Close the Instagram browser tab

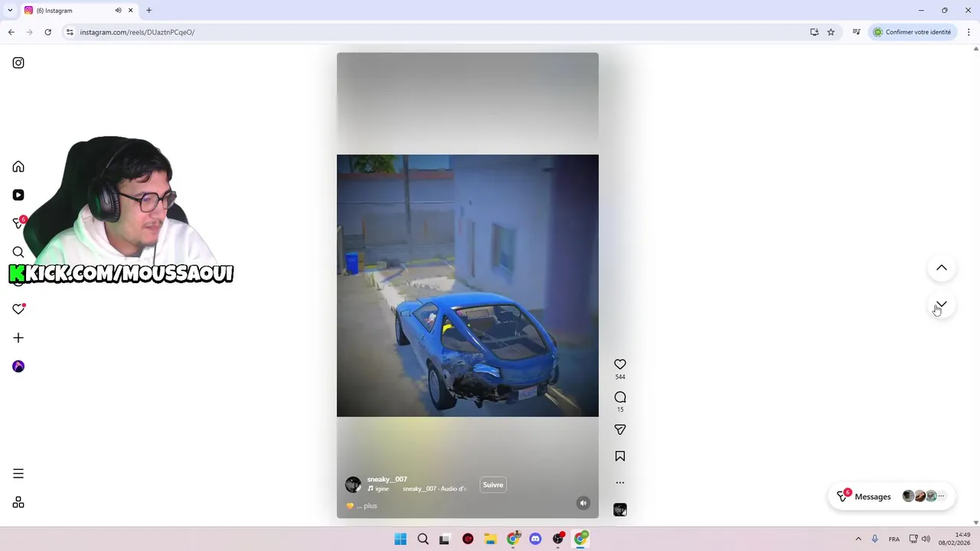pyautogui.click(x=130, y=11)
